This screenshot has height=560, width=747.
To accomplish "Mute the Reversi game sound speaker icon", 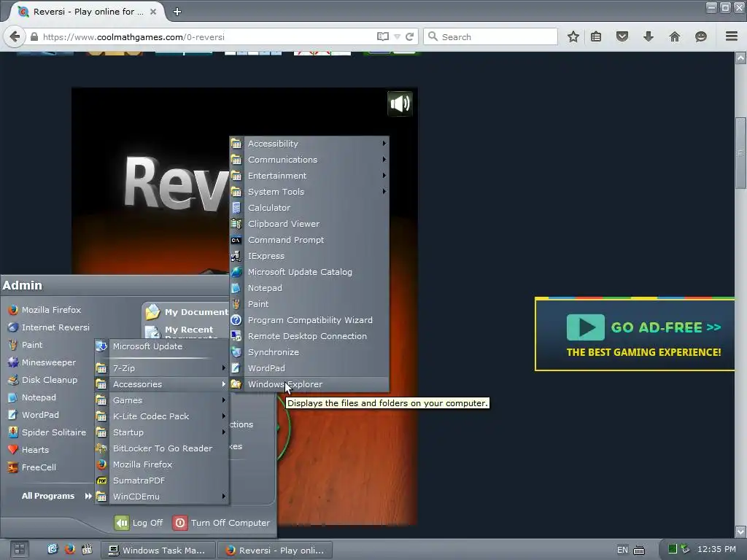I will tap(400, 103).
